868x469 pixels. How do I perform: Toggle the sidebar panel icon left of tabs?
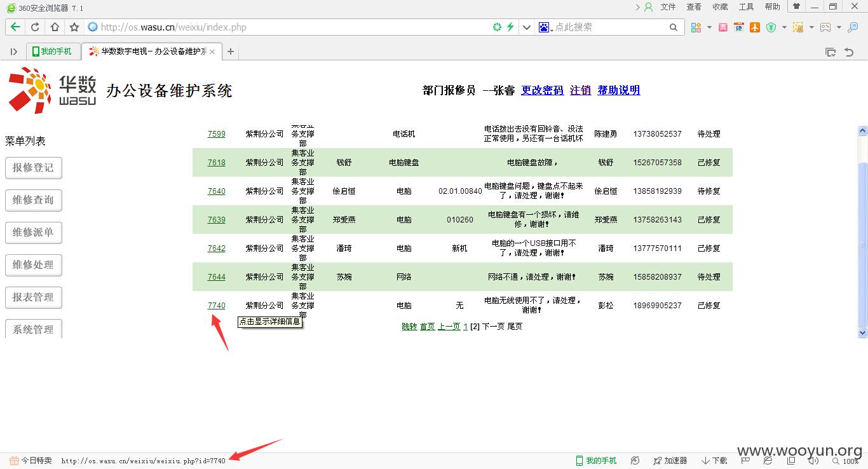14,51
